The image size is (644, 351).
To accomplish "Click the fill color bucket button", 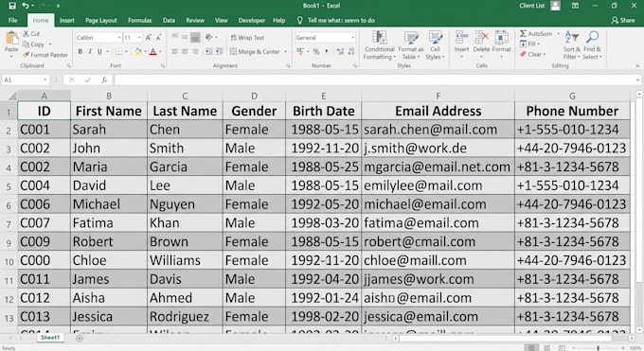I will 137,52.
